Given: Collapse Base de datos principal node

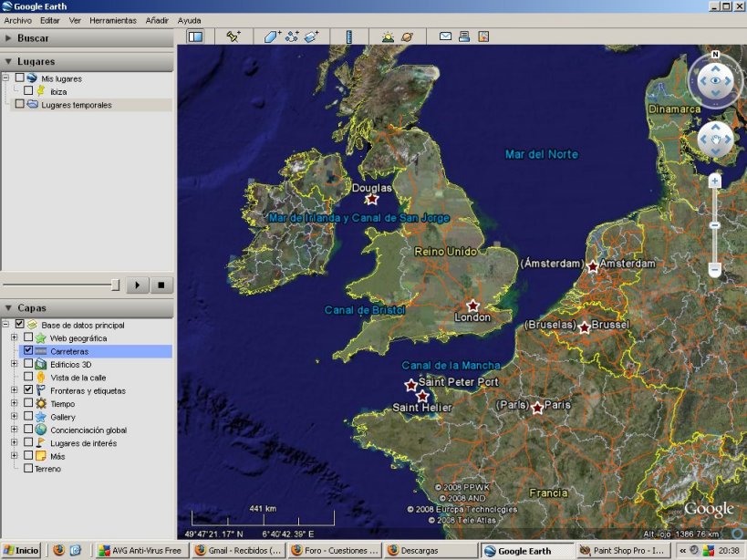Looking at the screenshot, I should pyautogui.click(x=5, y=324).
